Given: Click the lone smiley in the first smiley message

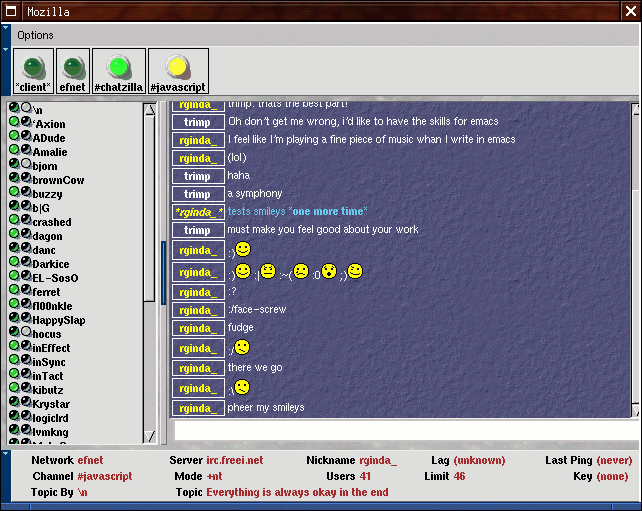Looking at the screenshot, I should 243,249.
